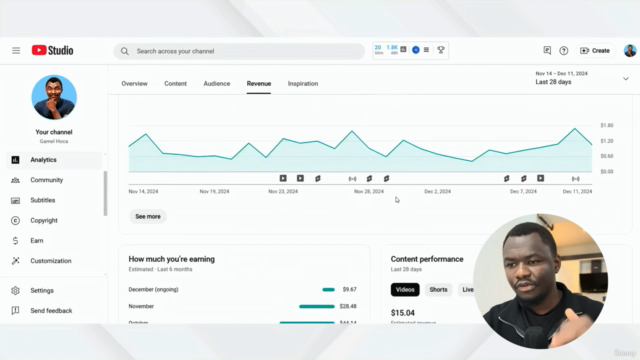Click the channel profile picture in sidebar
640x360 pixels.
pyautogui.click(x=54, y=97)
